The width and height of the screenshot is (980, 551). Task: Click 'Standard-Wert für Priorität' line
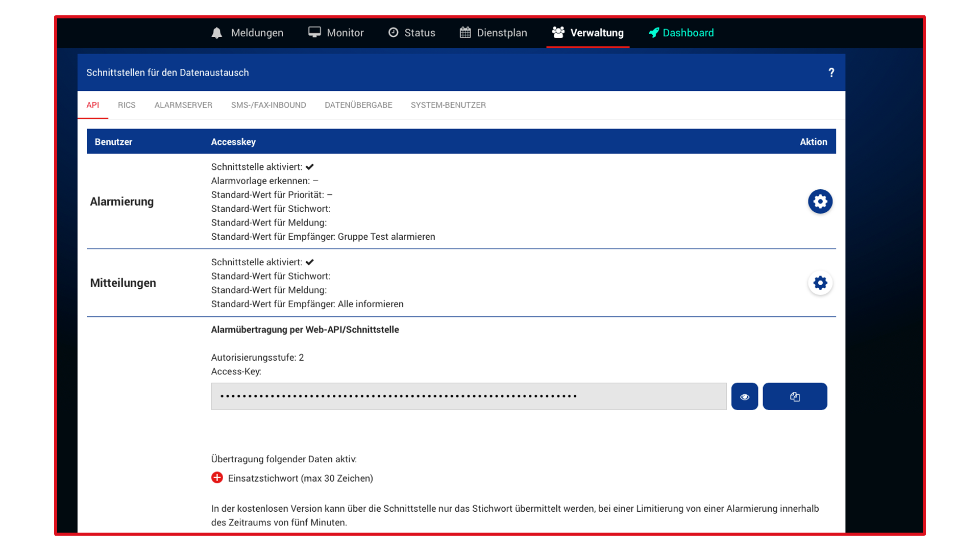click(272, 194)
